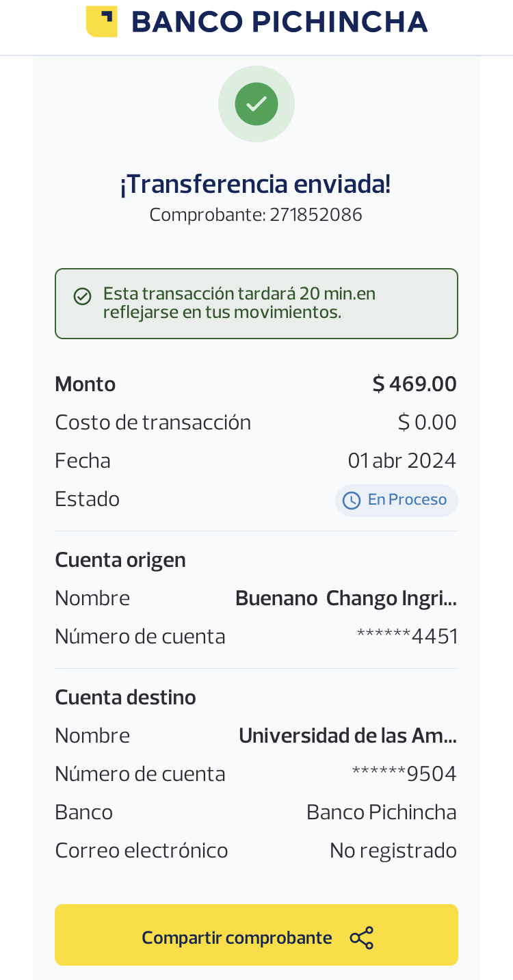
Task: Tap the green success checkmark icon
Action: point(256,104)
